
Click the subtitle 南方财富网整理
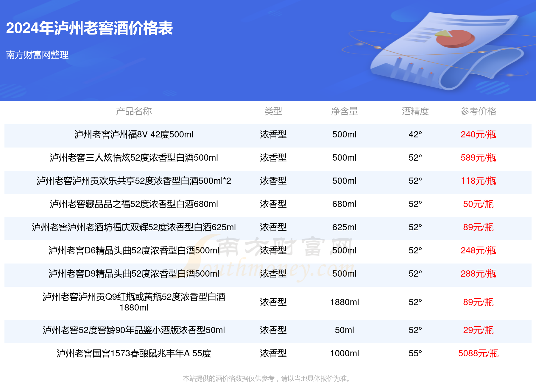click(x=37, y=55)
